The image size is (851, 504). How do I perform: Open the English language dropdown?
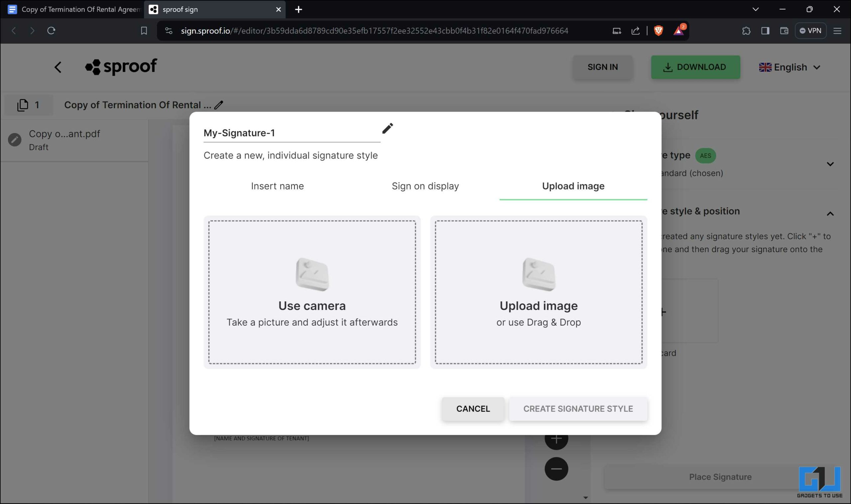(x=790, y=67)
